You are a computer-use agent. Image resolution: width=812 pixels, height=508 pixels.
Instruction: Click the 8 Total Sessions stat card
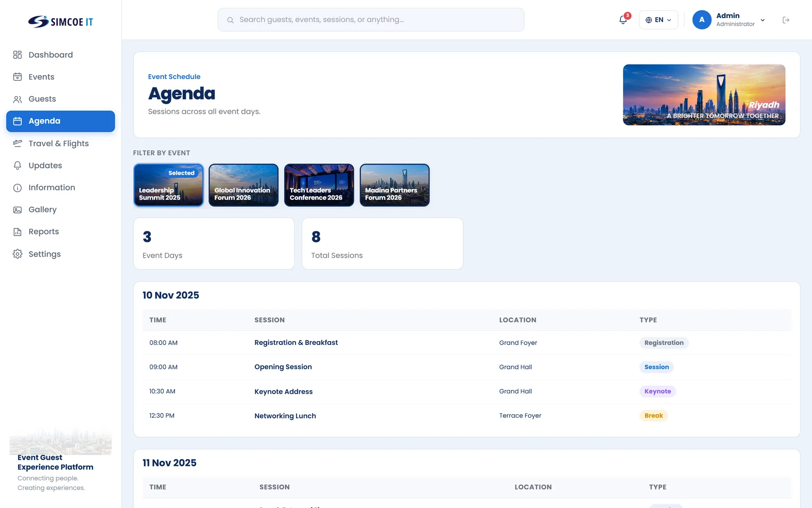(x=383, y=244)
